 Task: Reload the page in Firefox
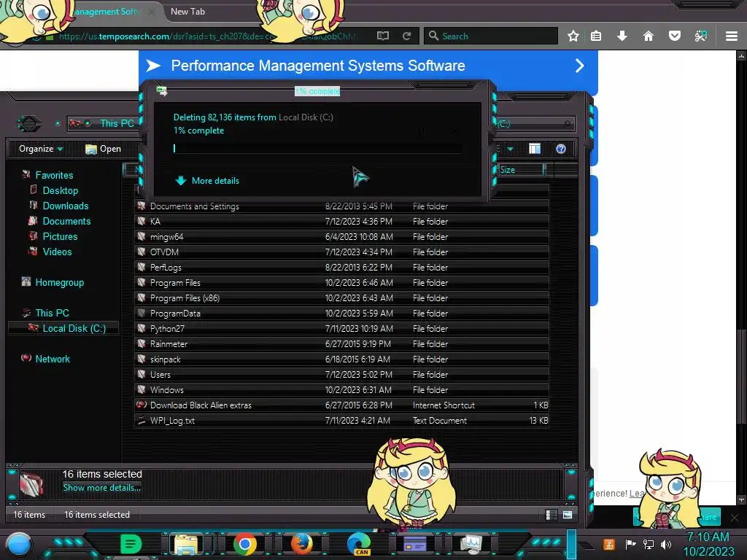click(406, 36)
